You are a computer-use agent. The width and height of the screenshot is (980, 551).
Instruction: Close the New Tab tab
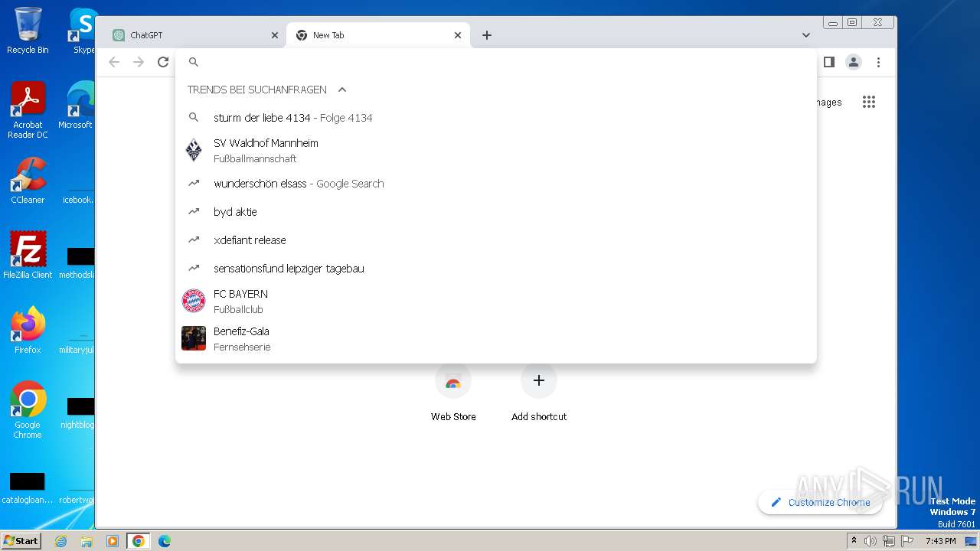coord(458,35)
